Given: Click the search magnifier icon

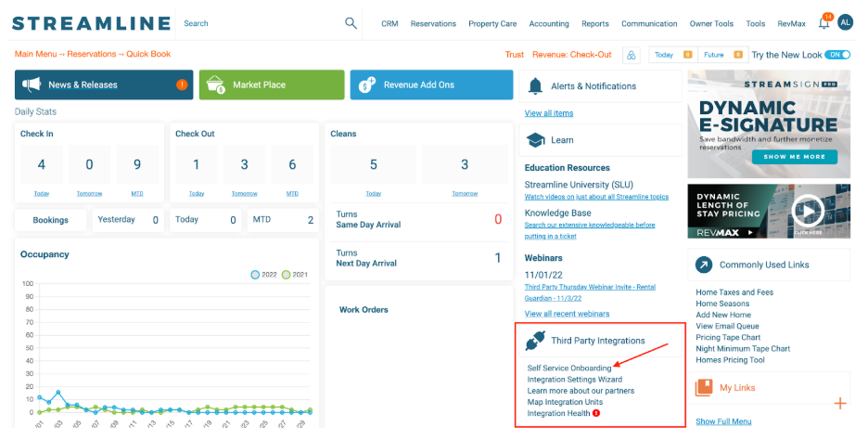Looking at the screenshot, I should tap(351, 23).
